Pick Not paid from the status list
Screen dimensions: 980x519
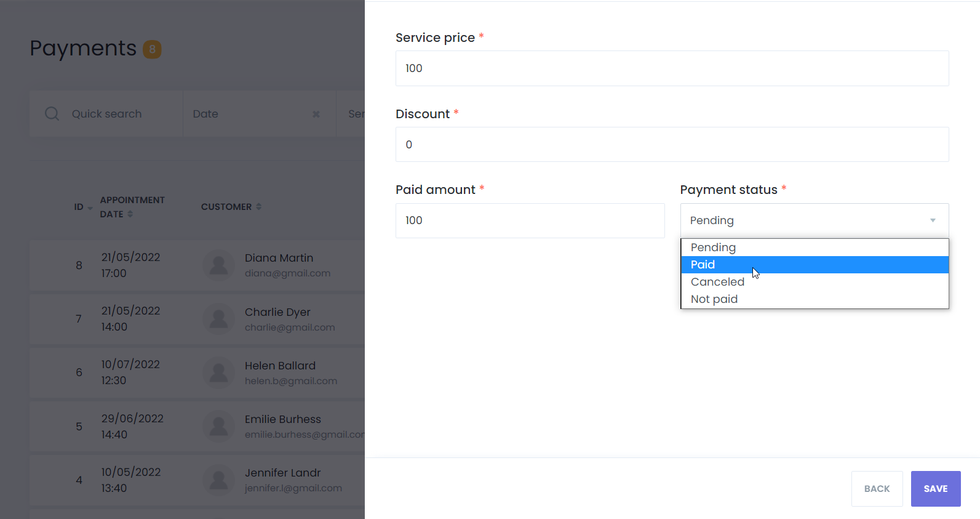(714, 299)
